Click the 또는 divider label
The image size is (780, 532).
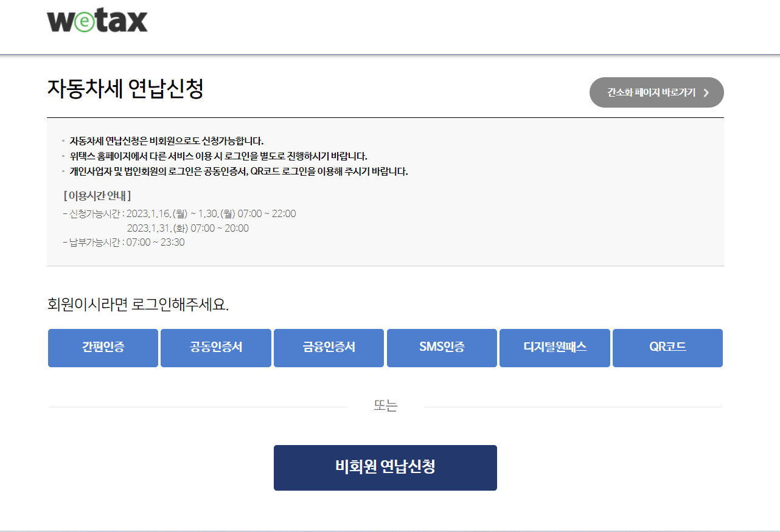click(x=385, y=405)
